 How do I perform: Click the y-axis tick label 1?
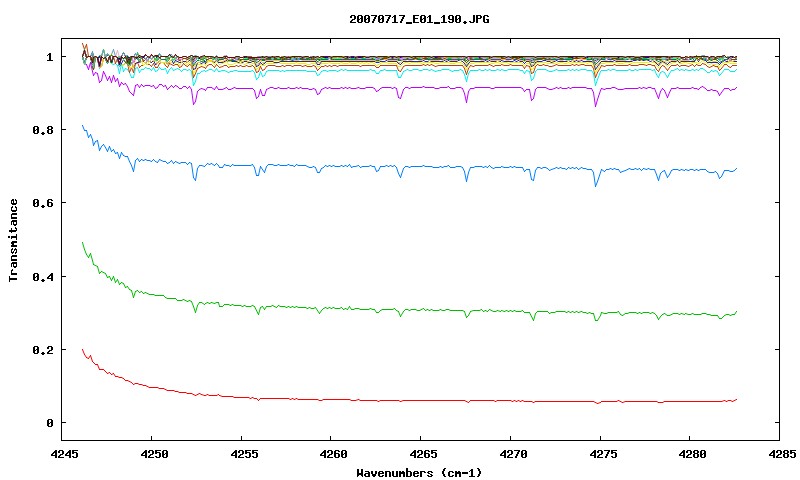coord(49,57)
